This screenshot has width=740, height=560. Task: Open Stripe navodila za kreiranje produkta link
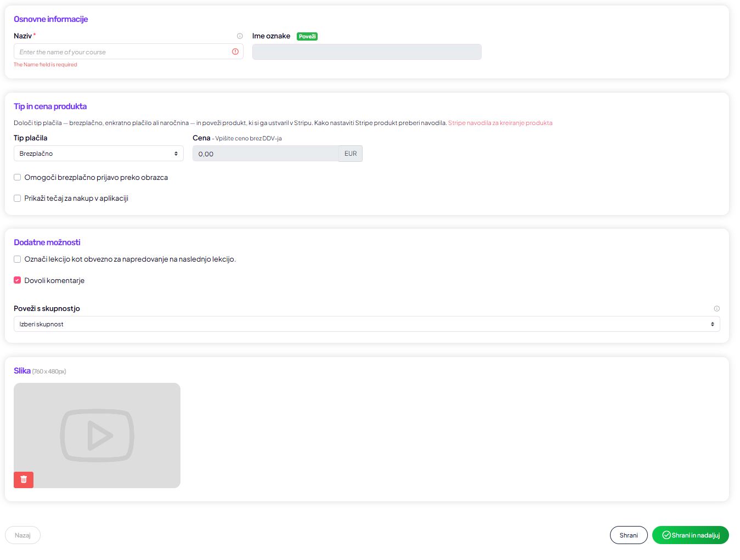pos(500,123)
